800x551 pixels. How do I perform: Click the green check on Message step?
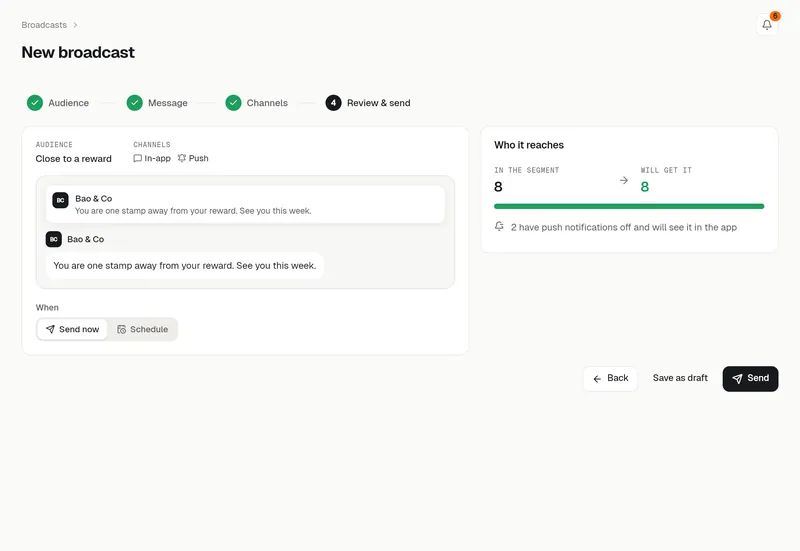(134, 103)
